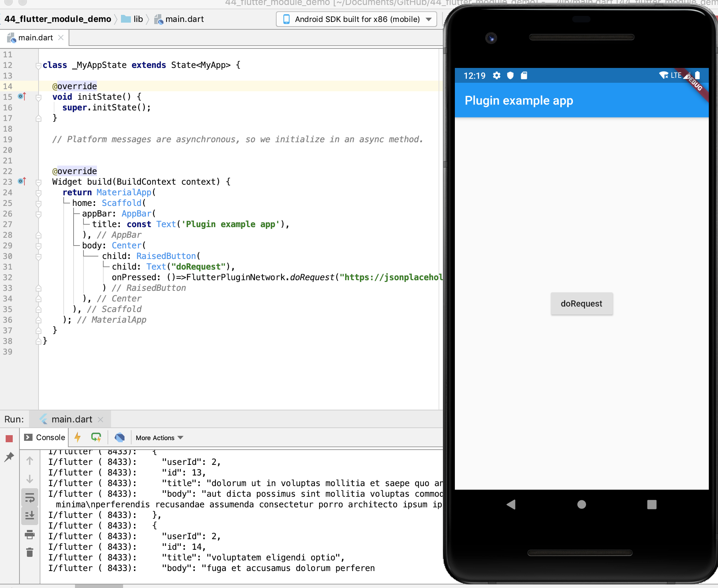Click the Flutter Hot Reload lightning icon
The image size is (718, 588).
pos(78,437)
